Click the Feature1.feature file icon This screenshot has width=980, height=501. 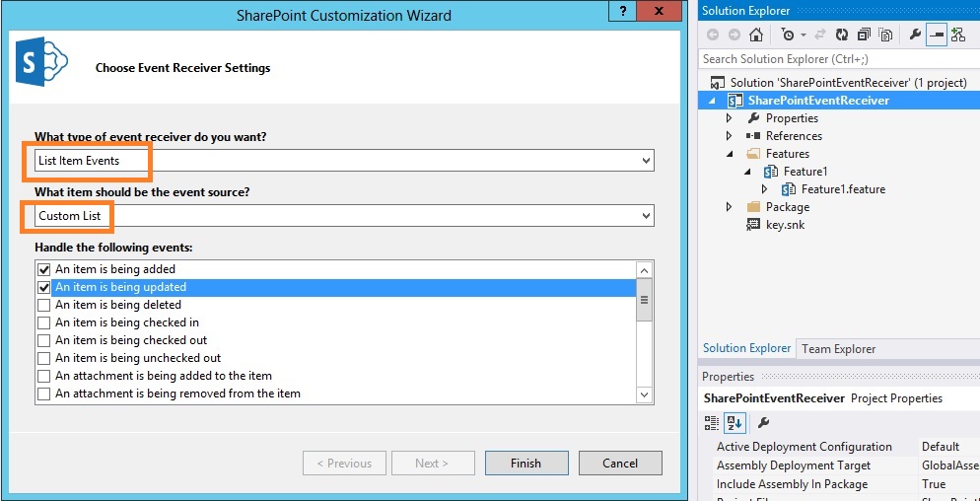pyautogui.click(x=788, y=189)
